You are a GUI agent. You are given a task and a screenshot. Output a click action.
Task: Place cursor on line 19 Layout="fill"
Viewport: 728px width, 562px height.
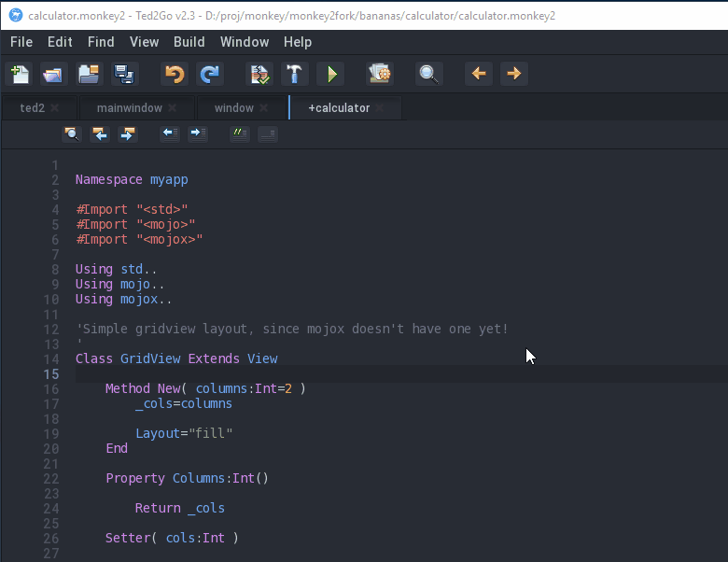(184, 433)
